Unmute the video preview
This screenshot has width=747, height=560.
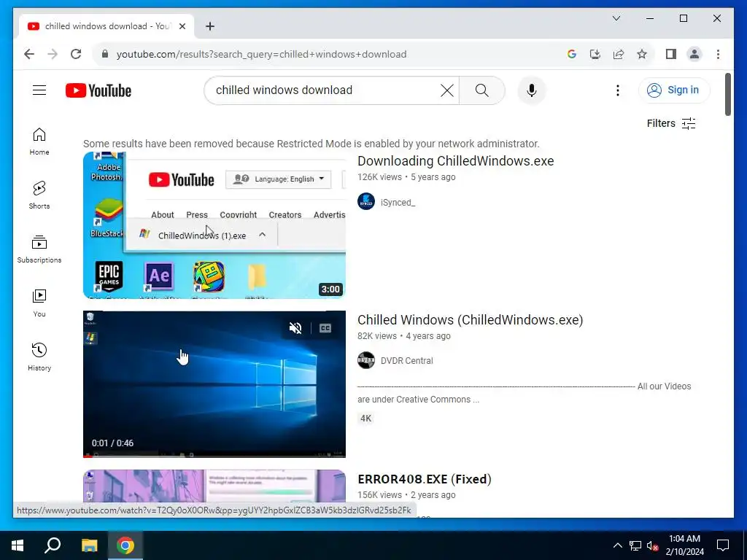pos(295,328)
